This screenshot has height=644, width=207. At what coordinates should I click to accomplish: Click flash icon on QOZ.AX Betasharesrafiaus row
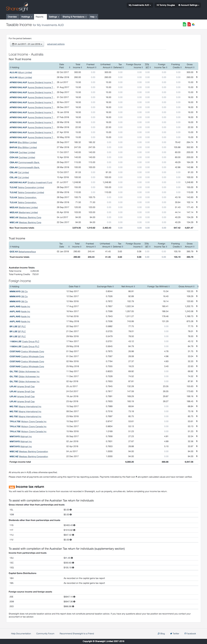click(197, 252)
